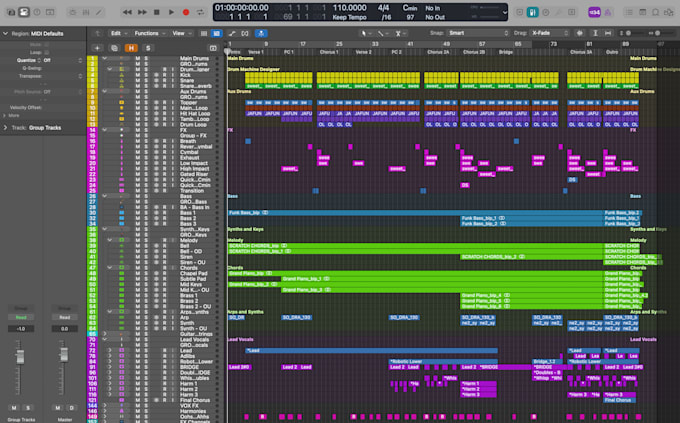The height and width of the screenshot is (423, 680).
Task: Open the Browsers media icon
Action: point(669,12)
